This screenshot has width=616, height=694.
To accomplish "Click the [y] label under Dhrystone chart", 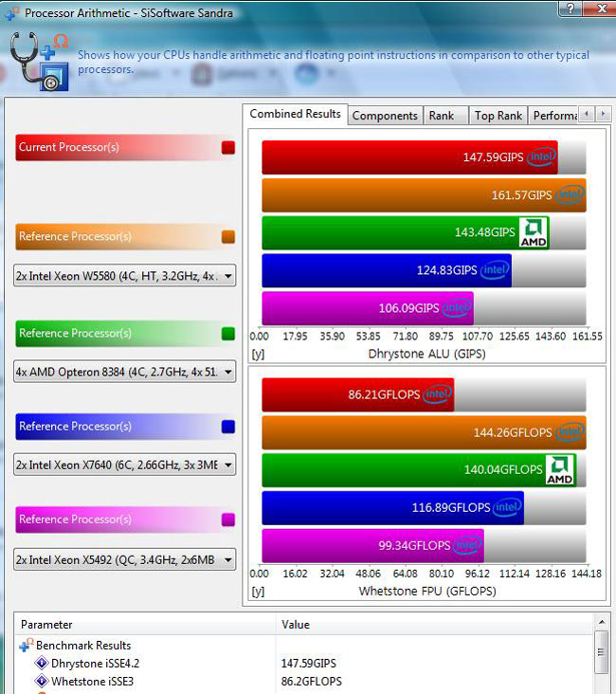I will [258, 354].
